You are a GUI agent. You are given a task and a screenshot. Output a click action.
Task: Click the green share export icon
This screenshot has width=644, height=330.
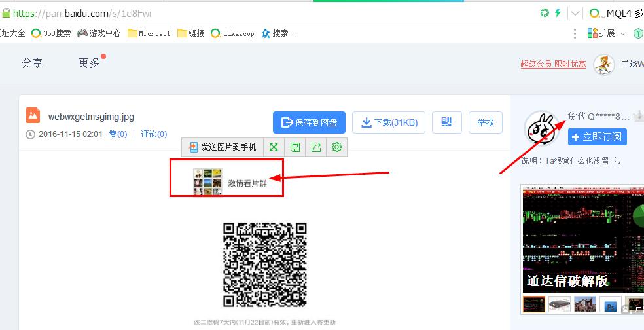click(316, 147)
